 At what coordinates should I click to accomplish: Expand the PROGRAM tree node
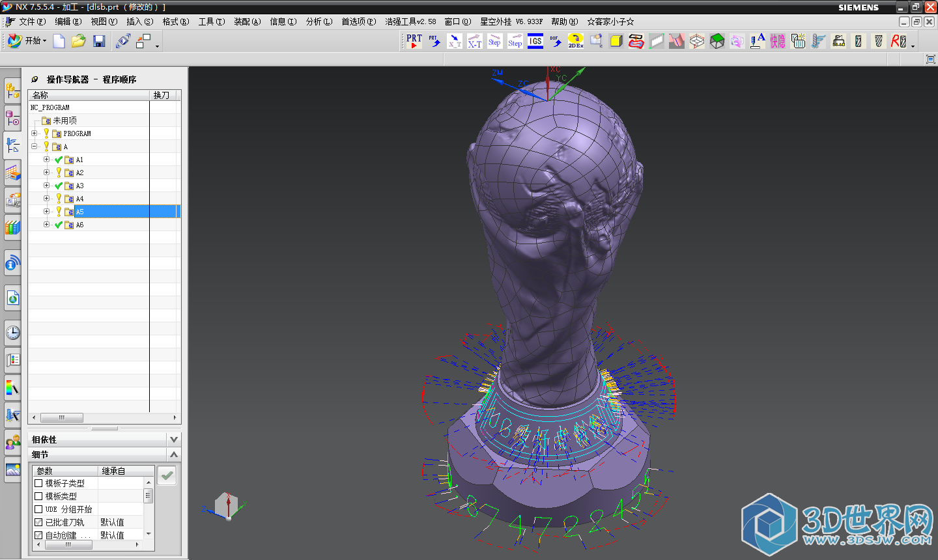[x=34, y=133]
